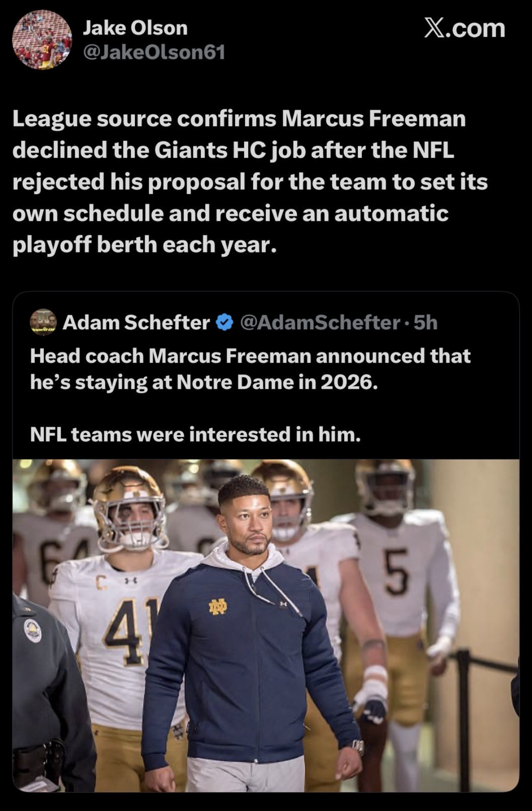Click the blue verified checkmark badge
Image resolution: width=532 pixels, height=811 pixels.
tap(225, 322)
